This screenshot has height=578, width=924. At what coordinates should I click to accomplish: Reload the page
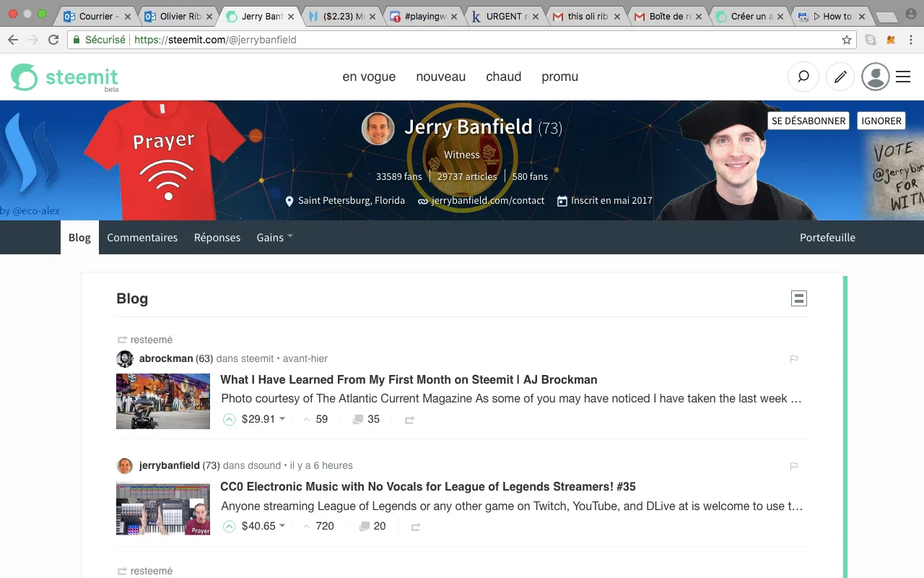[x=53, y=40]
